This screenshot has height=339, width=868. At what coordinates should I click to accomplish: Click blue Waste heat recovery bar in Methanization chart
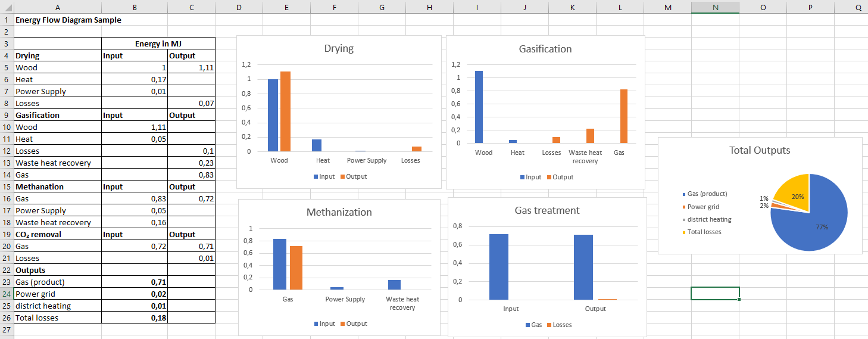394,285
